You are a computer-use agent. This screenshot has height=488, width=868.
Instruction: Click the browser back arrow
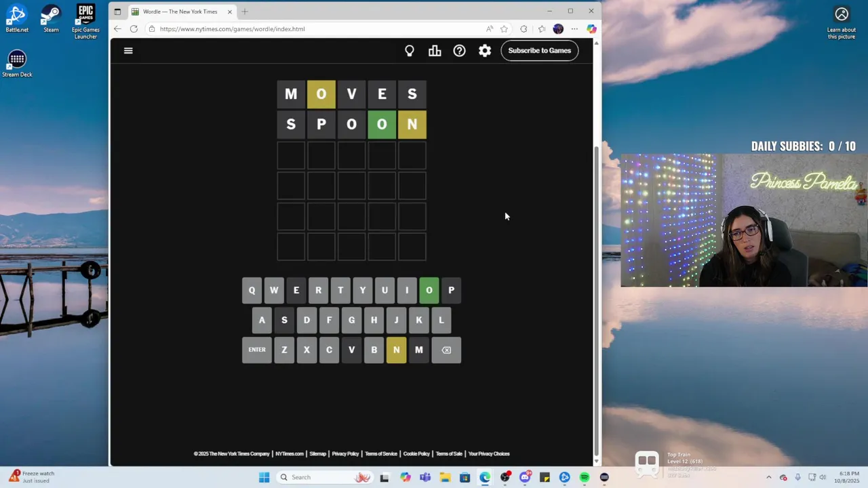click(x=117, y=29)
